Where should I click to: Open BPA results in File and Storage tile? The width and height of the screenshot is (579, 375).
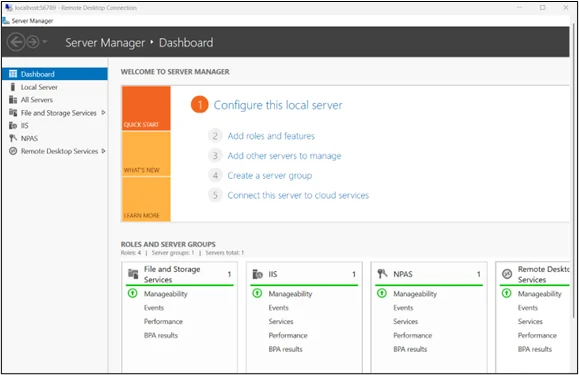[x=161, y=335]
